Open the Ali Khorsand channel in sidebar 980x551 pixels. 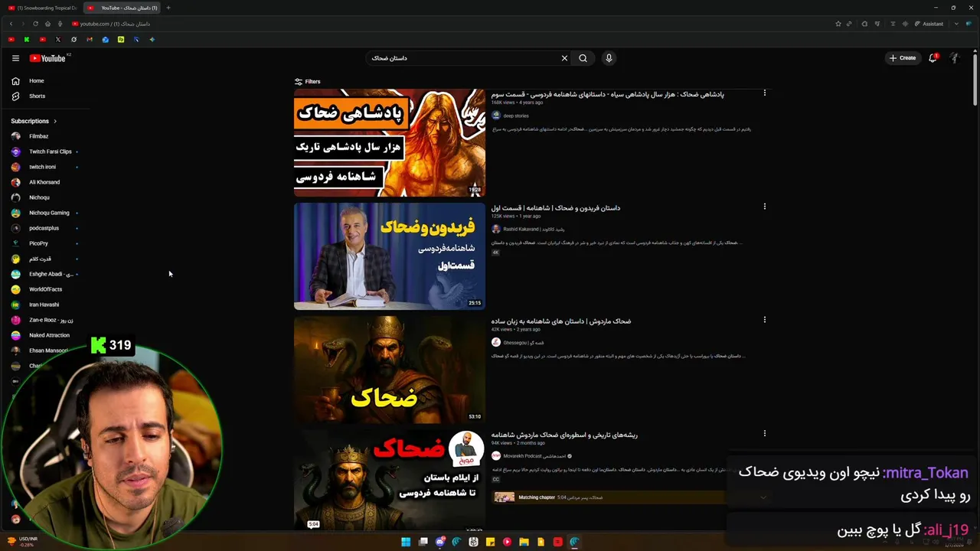(x=44, y=182)
